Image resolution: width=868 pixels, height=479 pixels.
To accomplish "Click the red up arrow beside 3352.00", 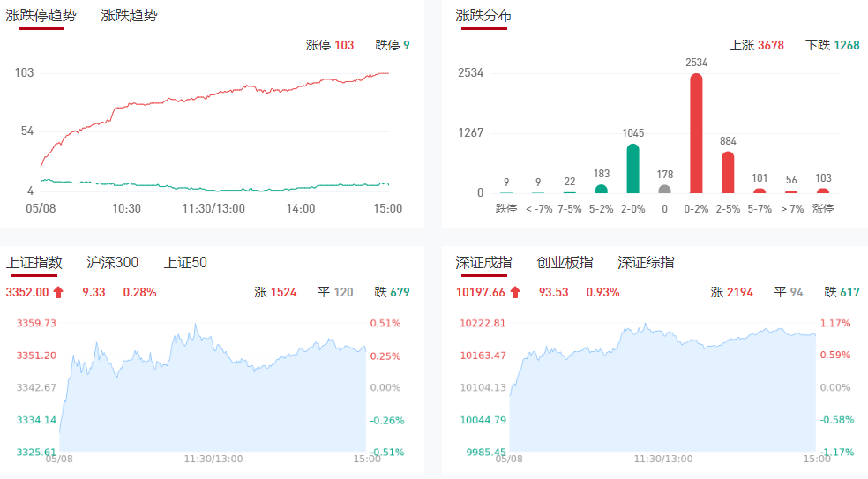I will (x=59, y=292).
